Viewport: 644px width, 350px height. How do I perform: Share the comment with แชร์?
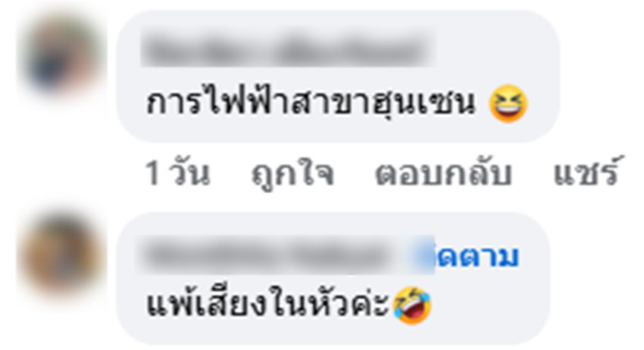pyautogui.click(x=586, y=171)
